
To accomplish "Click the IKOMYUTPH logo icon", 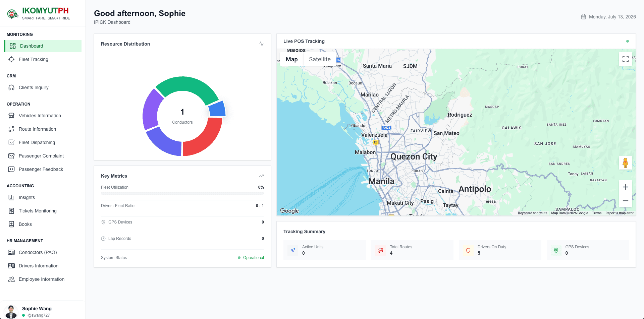I will (13, 14).
